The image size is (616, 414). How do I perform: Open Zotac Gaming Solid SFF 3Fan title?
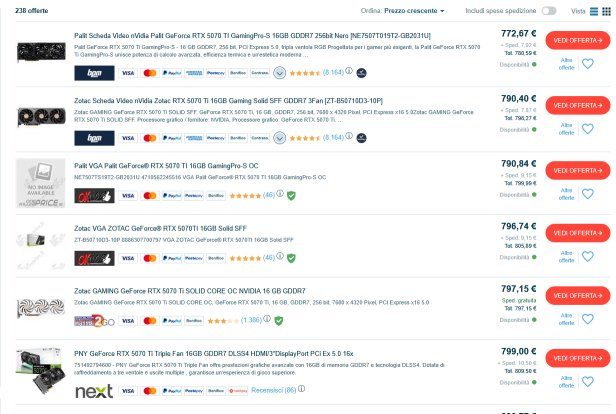point(228,101)
